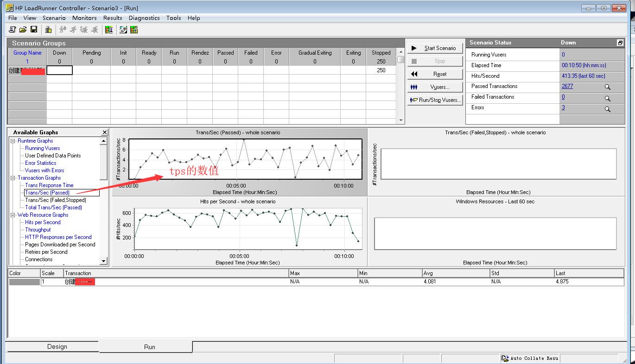The image size is (635, 364).
Task: Select HTTP Responses per Second graph
Action: pos(58,237)
